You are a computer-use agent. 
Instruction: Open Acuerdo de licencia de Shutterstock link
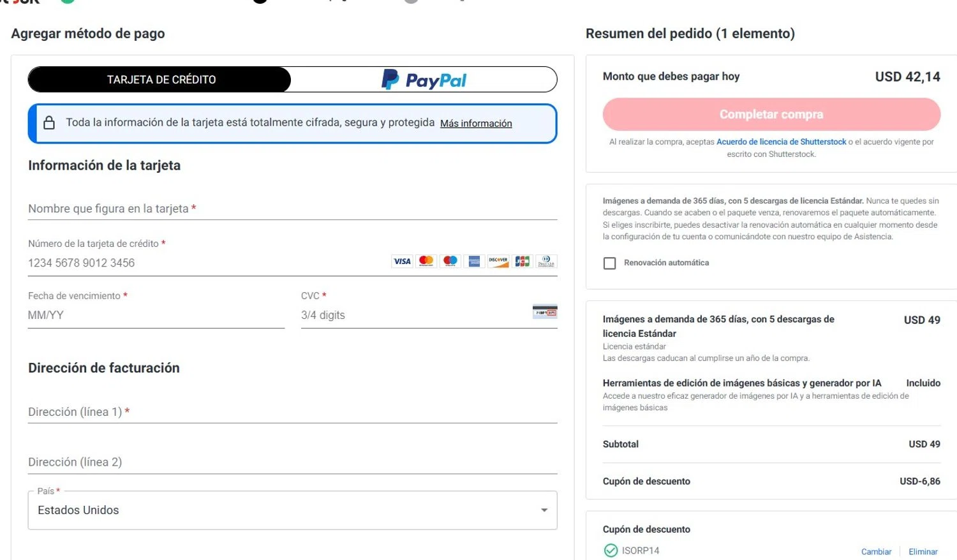click(x=782, y=142)
